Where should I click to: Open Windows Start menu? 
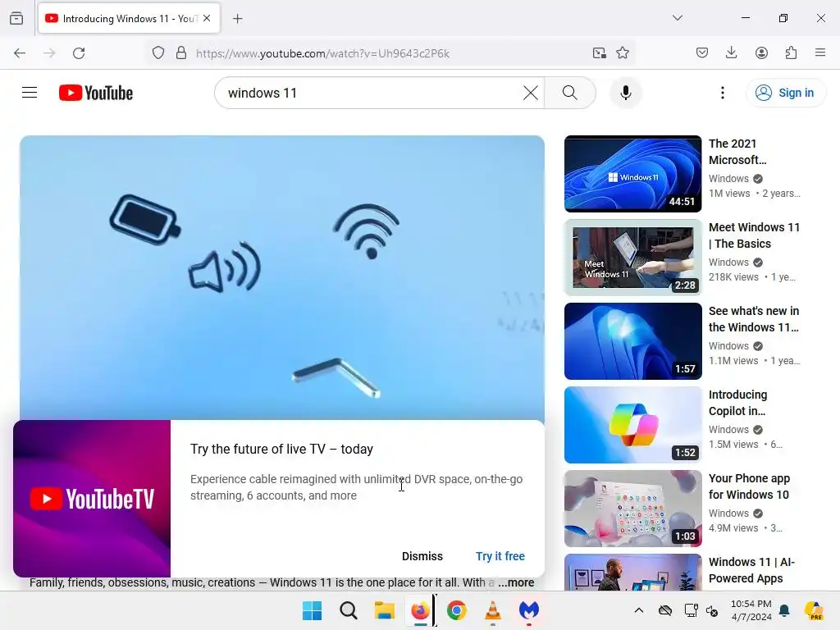click(x=312, y=610)
